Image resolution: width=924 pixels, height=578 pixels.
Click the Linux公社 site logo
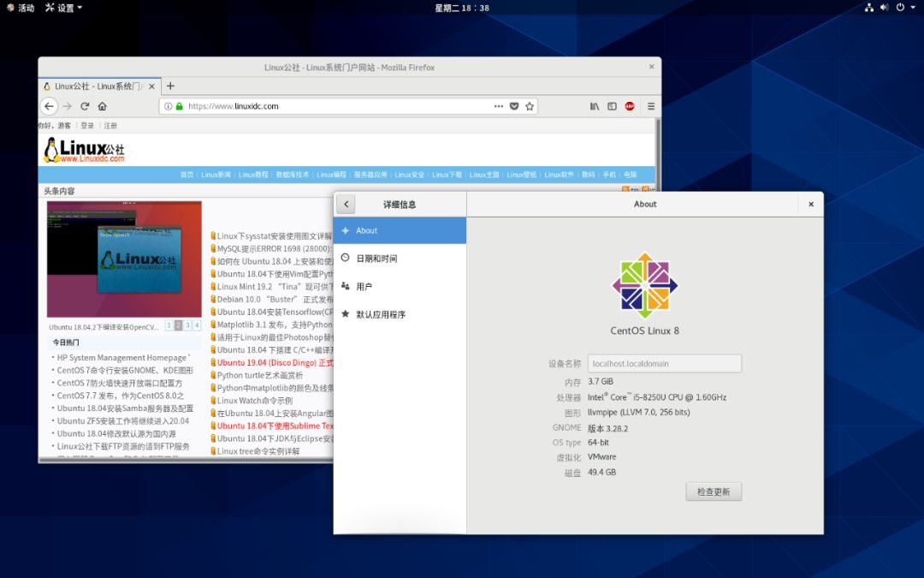pyautogui.click(x=84, y=150)
